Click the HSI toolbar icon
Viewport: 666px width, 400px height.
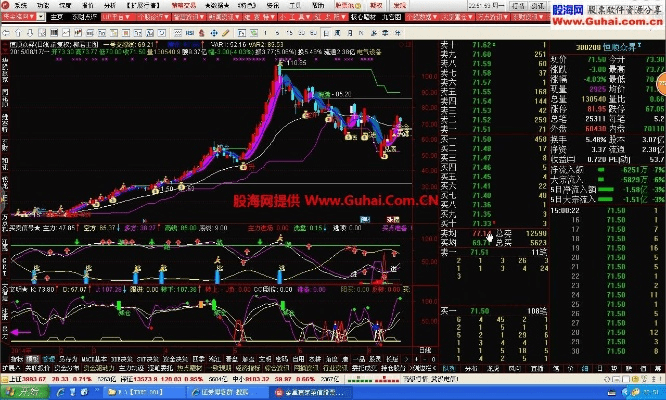coord(189,33)
